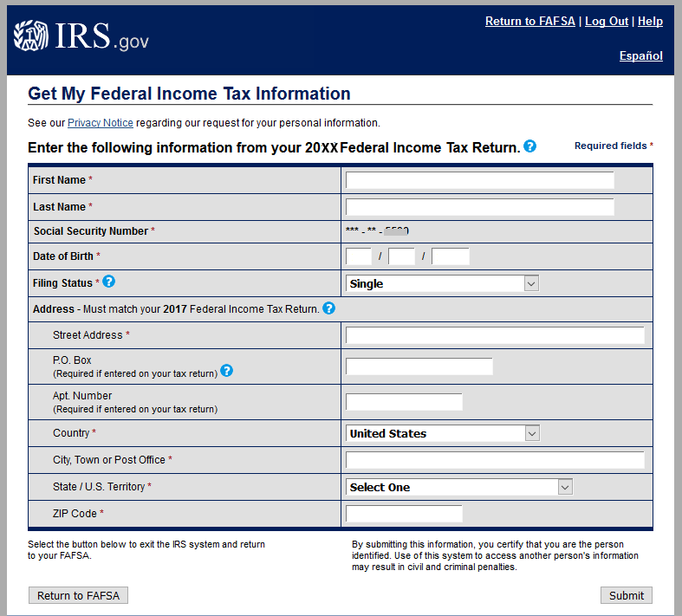Click Return to FAFSA link in header
The width and height of the screenshot is (682, 616).
tap(529, 22)
